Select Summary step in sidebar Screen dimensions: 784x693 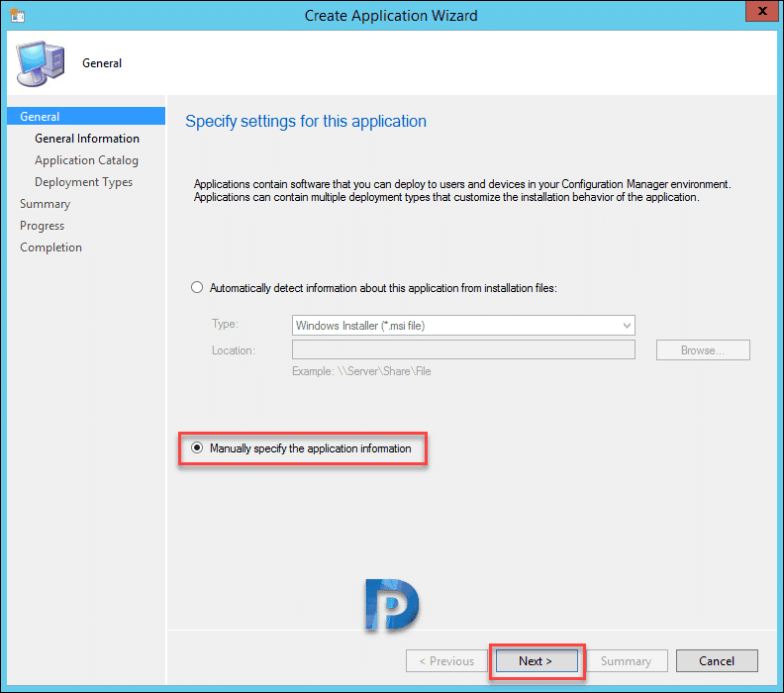coord(45,204)
